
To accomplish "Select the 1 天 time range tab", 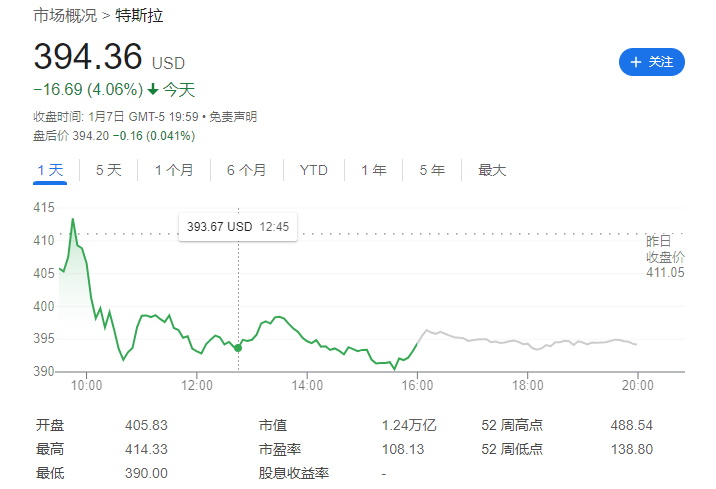I will point(50,170).
